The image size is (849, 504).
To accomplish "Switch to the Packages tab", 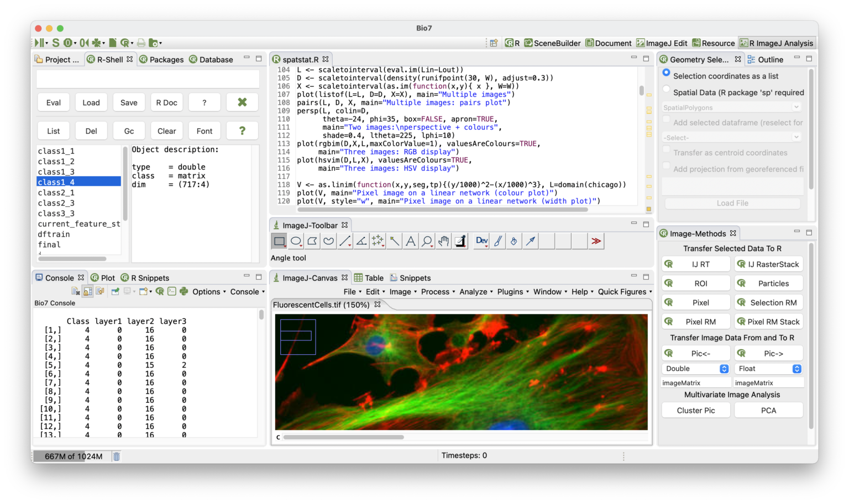I will 161,60.
